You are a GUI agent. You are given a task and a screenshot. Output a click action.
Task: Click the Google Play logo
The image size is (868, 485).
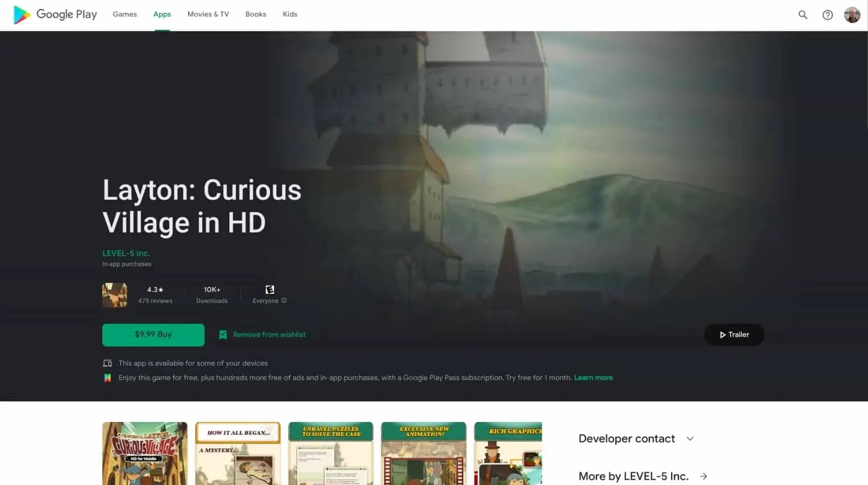pyautogui.click(x=55, y=14)
